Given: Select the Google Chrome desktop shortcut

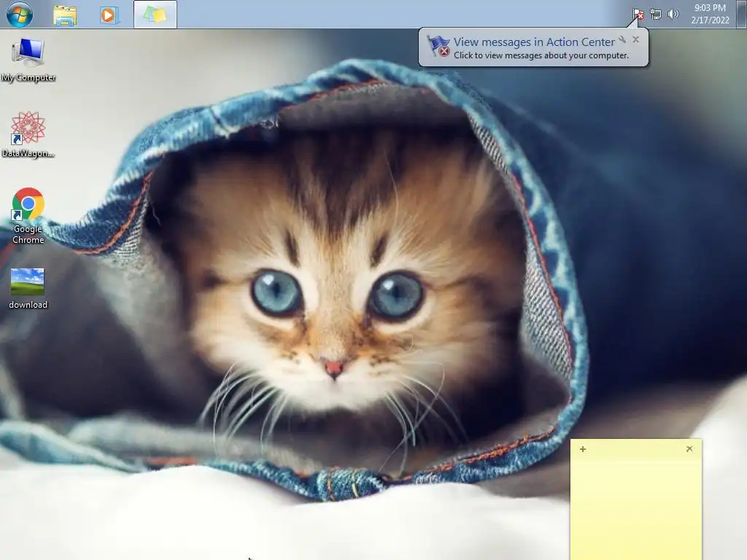Looking at the screenshot, I should click(x=28, y=216).
